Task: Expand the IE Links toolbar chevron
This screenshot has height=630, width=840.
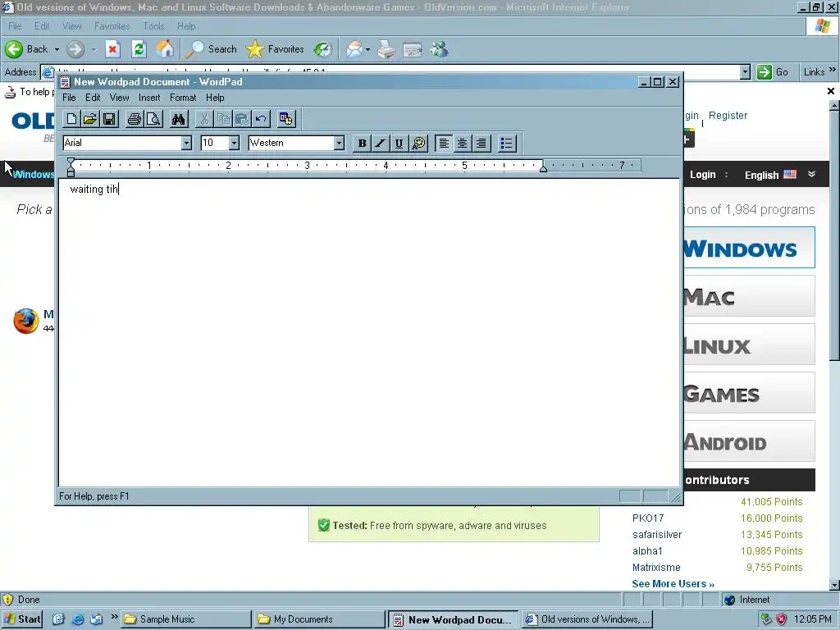Action: [832, 70]
